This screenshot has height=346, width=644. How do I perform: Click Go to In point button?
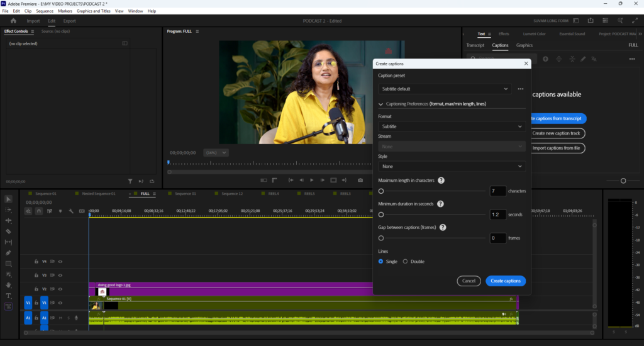coord(291,180)
